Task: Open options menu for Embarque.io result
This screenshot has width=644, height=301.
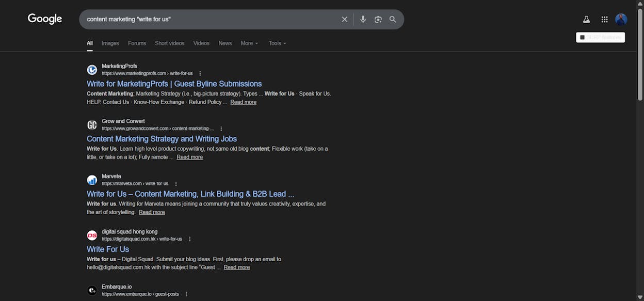Action: click(186, 294)
